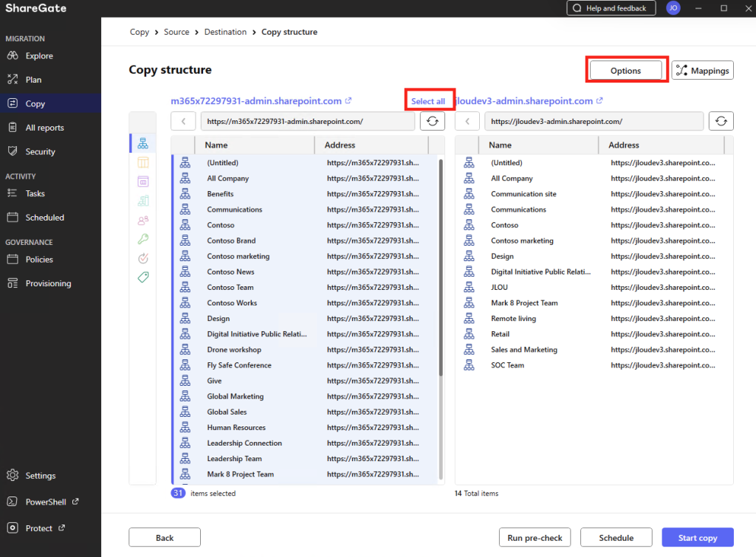The image size is (756, 557).
Task: Click Start copy
Action: (x=698, y=537)
